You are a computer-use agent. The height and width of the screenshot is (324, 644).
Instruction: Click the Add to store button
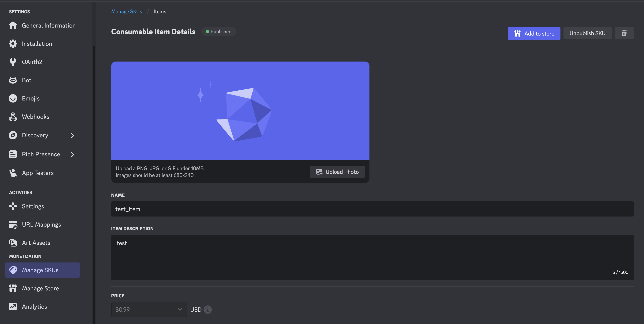534,33
